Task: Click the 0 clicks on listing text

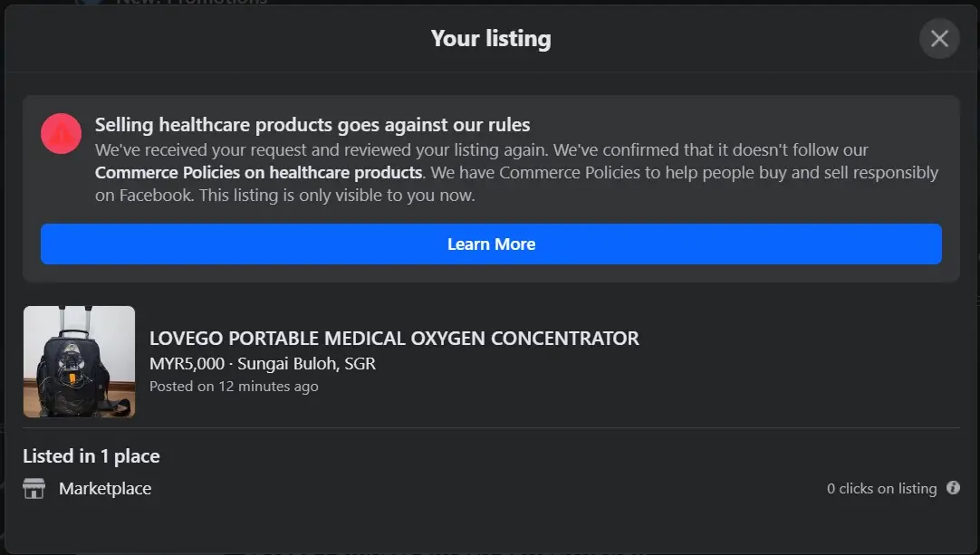Action: click(881, 489)
